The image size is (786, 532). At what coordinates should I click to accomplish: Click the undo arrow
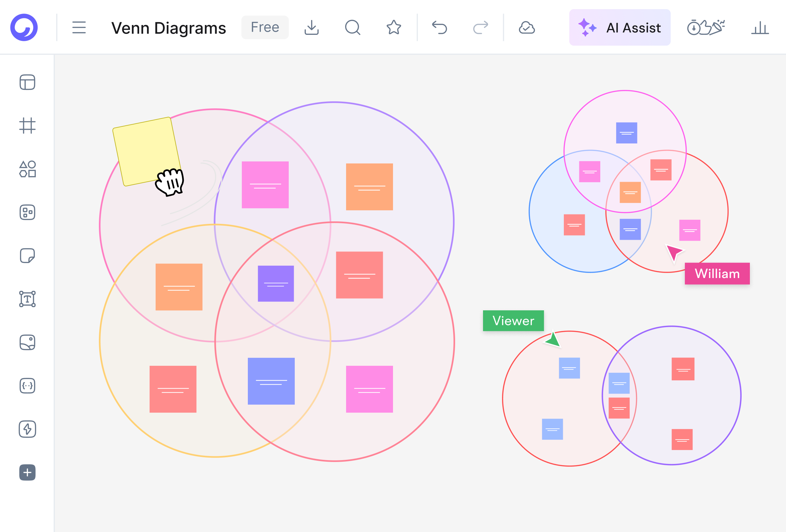439,27
